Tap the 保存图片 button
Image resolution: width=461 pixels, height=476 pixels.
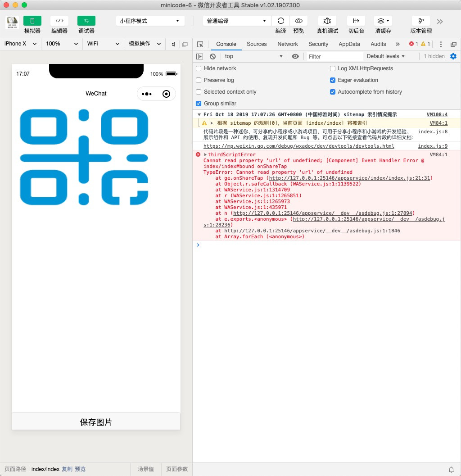coord(96,422)
